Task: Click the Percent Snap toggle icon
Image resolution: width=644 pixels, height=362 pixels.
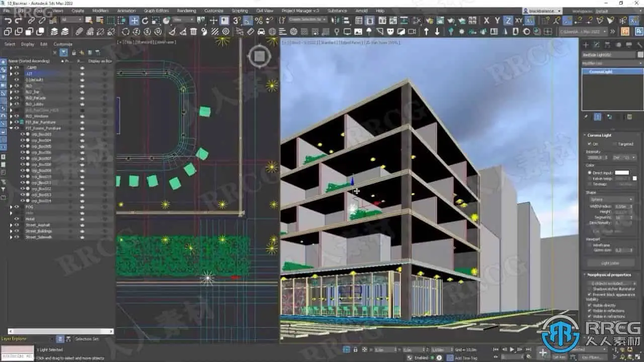Action: [x=259, y=21]
